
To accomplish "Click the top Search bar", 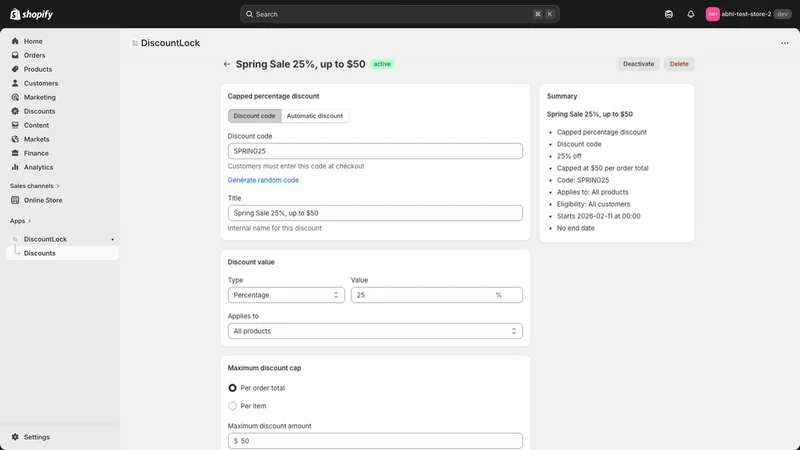I will click(399, 14).
